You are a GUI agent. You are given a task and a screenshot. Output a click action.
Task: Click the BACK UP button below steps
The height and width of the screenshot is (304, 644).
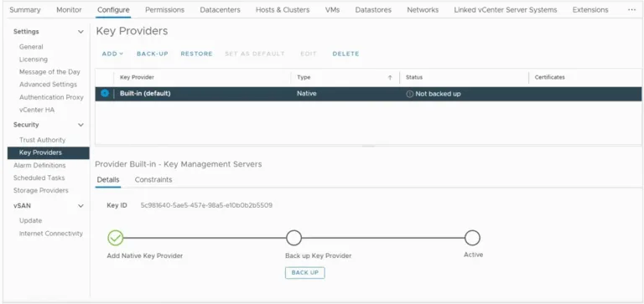(304, 273)
